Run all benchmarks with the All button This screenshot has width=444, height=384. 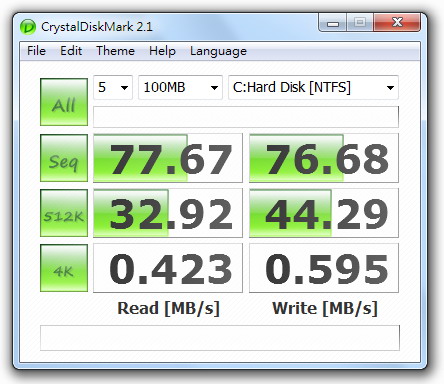click(x=64, y=102)
